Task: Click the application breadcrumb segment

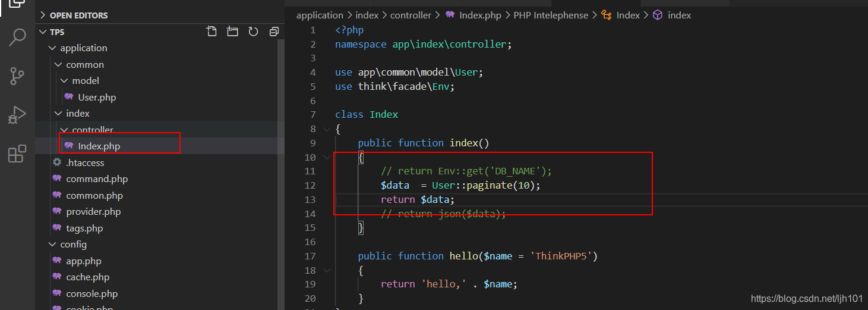Action: tap(320, 15)
